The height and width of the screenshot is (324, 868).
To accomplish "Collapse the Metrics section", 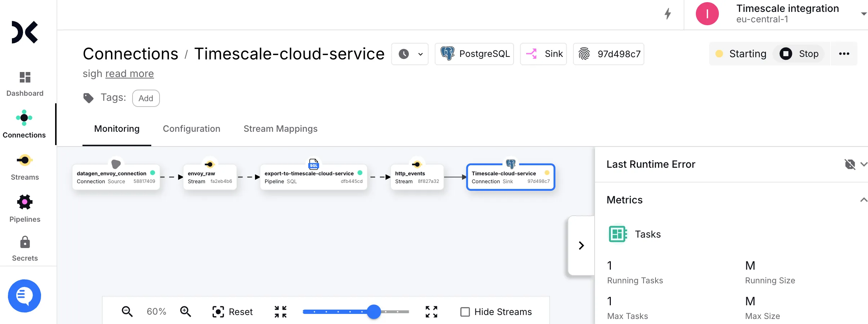I will click(x=864, y=200).
